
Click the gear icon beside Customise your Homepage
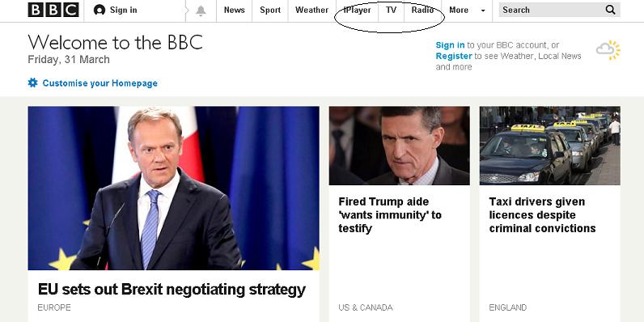click(33, 83)
